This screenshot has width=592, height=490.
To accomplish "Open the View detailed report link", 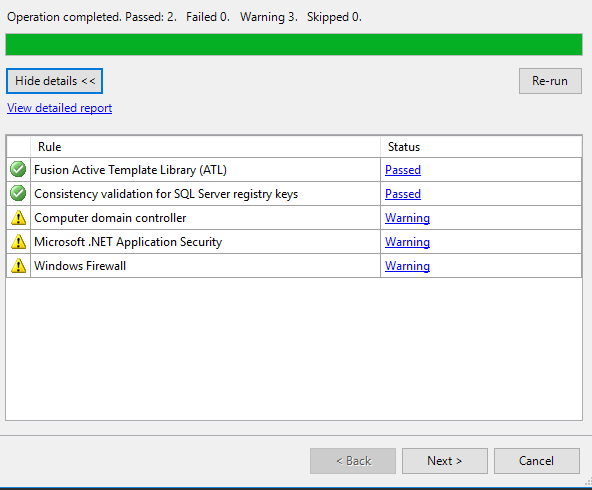I will pos(60,108).
